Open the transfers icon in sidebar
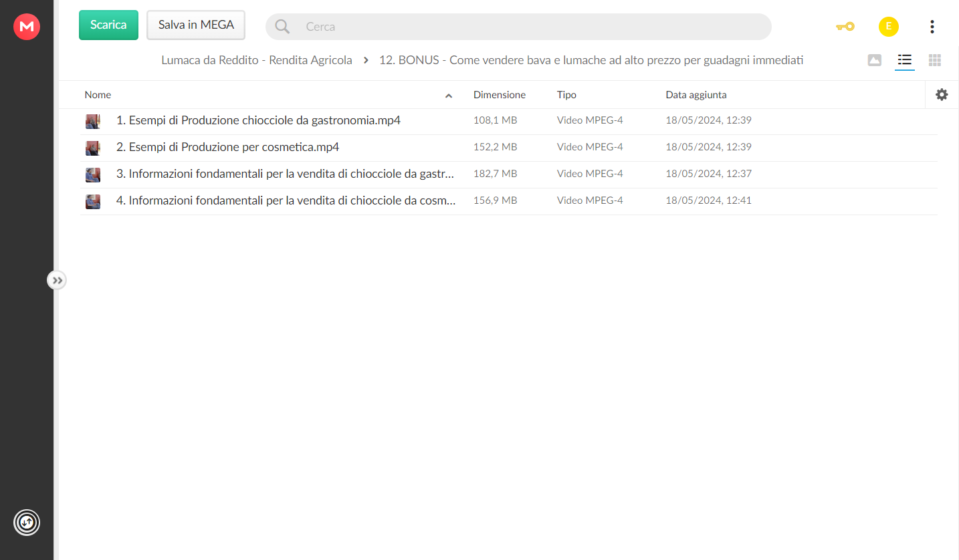The image size is (959, 560). click(x=27, y=522)
